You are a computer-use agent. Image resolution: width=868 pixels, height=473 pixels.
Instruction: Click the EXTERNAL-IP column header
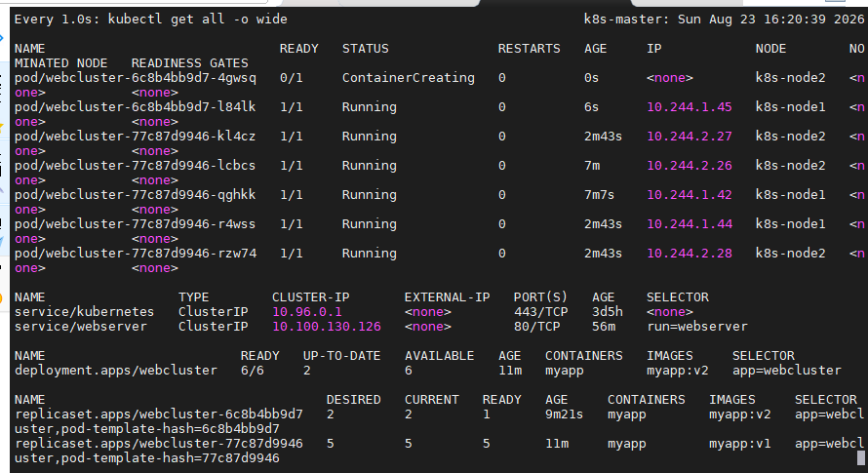448,297
